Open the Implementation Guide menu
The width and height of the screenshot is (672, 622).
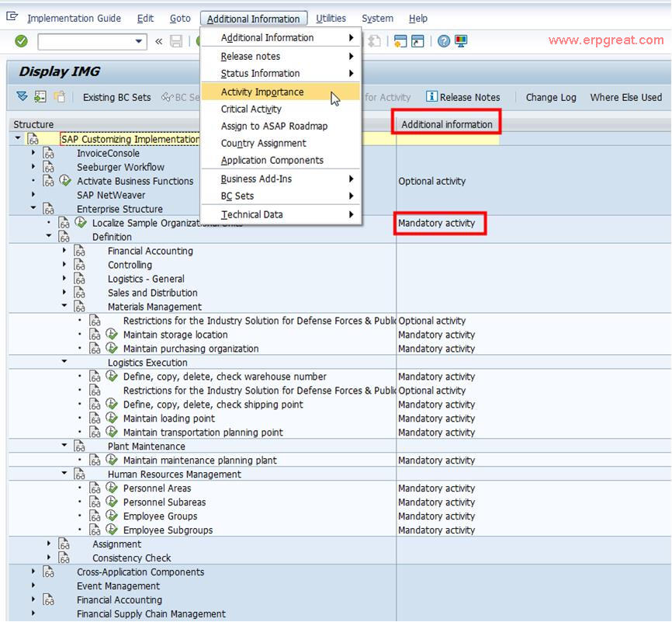pyautogui.click(x=74, y=19)
